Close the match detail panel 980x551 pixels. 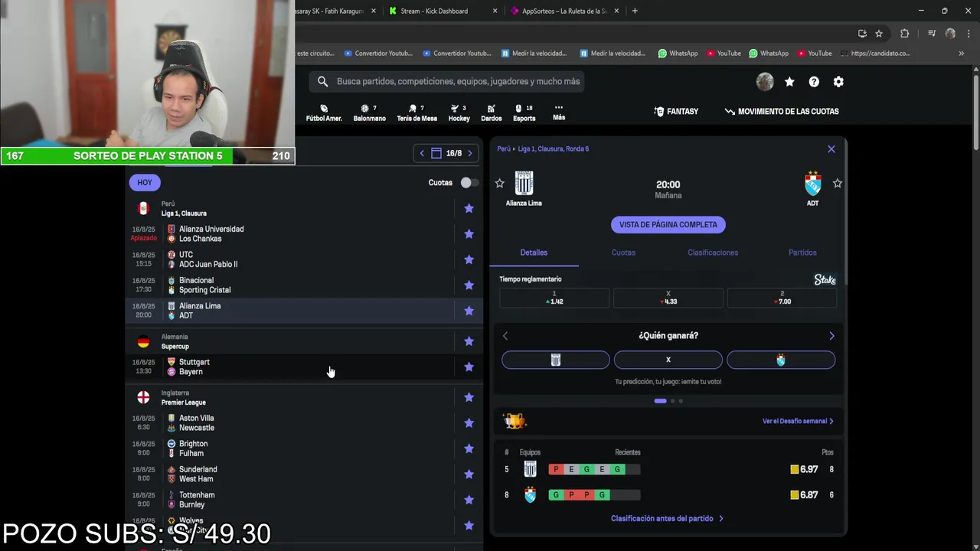[831, 149]
